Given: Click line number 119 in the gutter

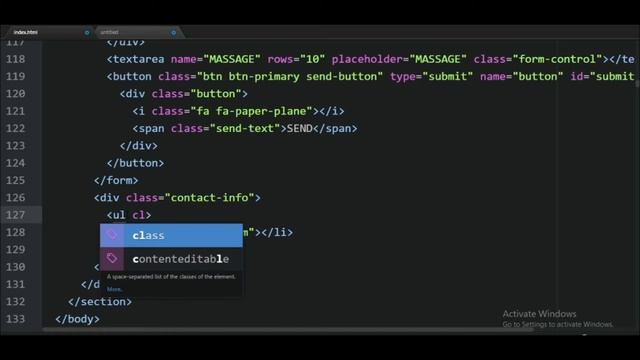Looking at the screenshot, I should [16, 76].
